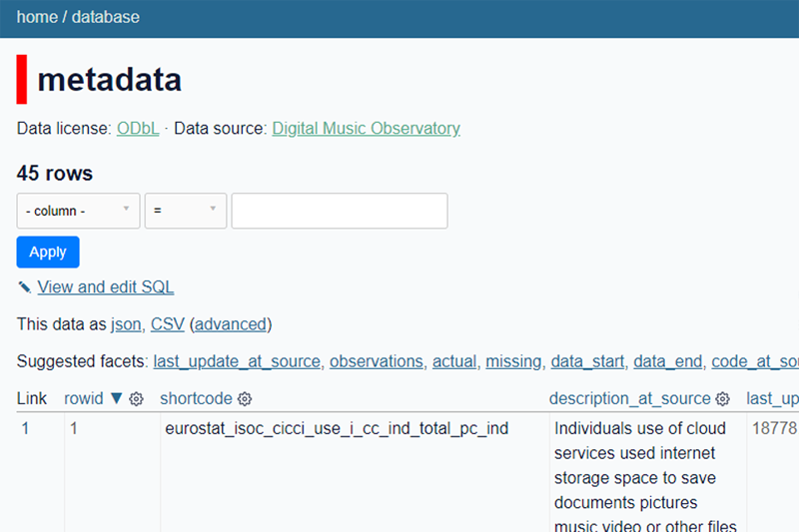
Task: Click the rowid sort descending arrow
Action: coord(117,399)
